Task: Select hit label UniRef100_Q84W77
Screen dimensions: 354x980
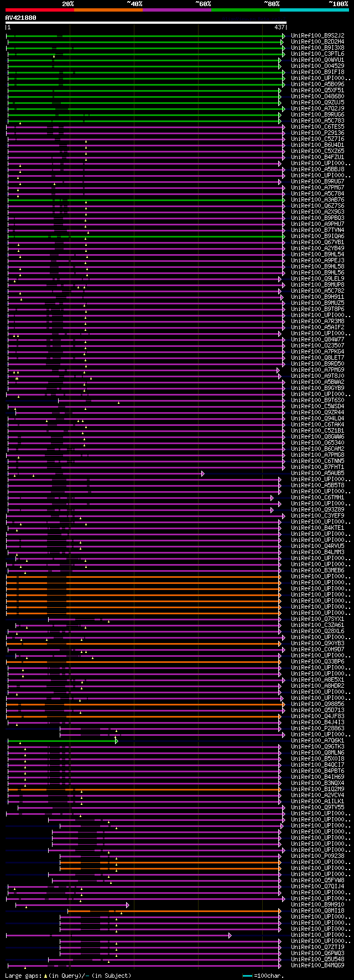Action: (x=317, y=339)
